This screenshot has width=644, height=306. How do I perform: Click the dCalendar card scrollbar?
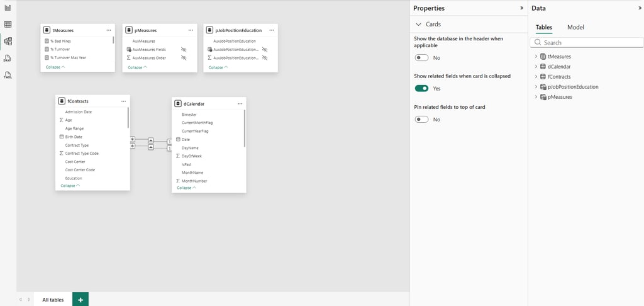pos(245,128)
